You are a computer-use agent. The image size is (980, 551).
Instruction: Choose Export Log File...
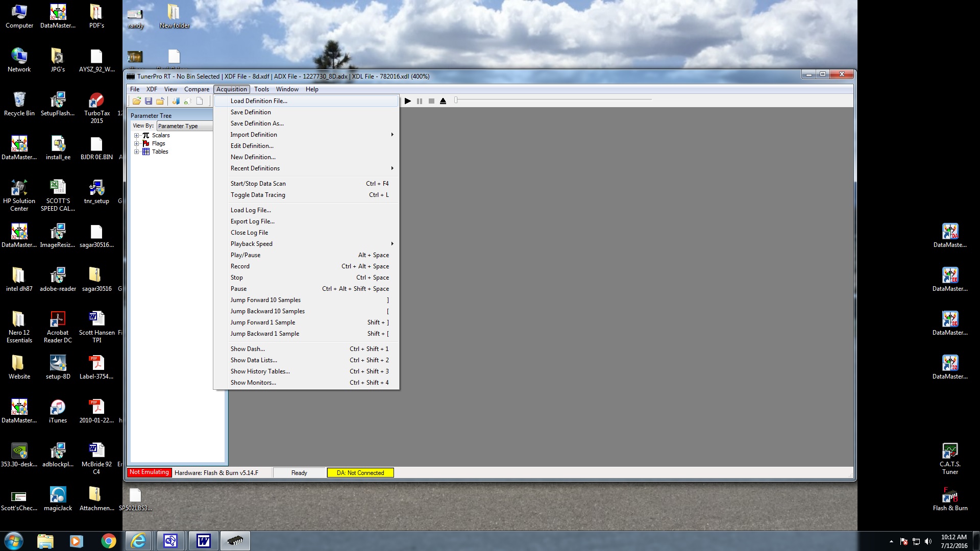(306, 221)
